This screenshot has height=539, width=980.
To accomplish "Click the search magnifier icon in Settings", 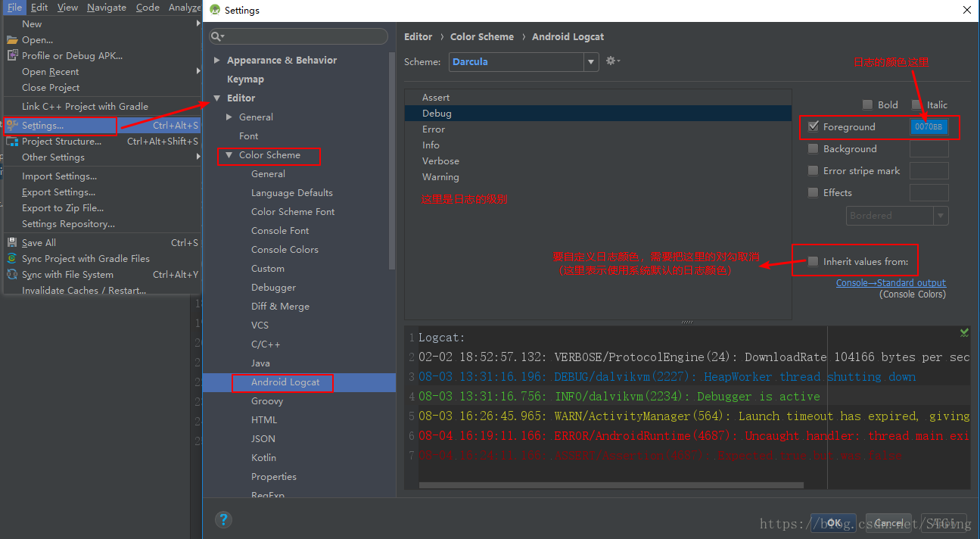I will coord(216,36).
